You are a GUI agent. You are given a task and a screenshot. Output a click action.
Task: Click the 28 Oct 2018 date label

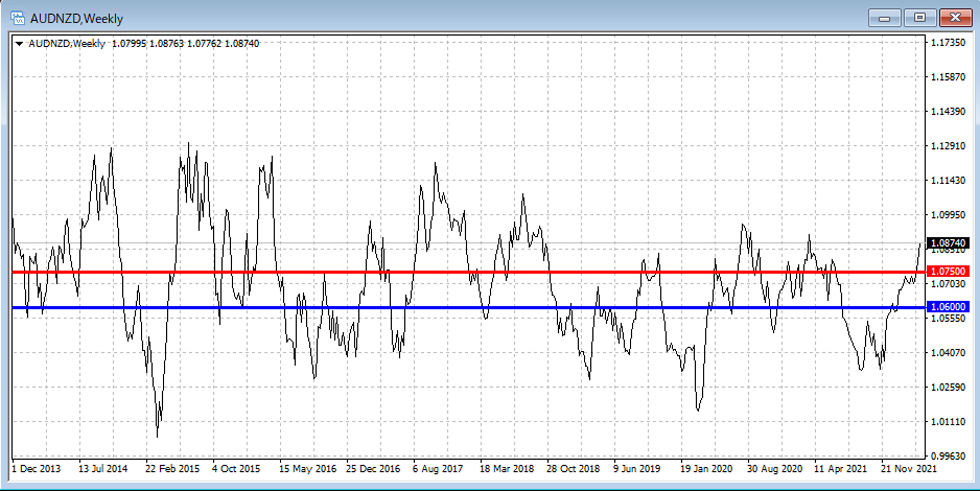(573, 468)
